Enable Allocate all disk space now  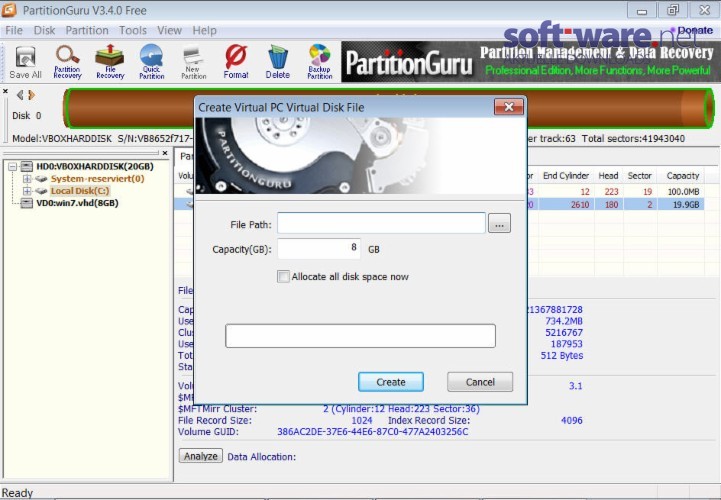283,276
